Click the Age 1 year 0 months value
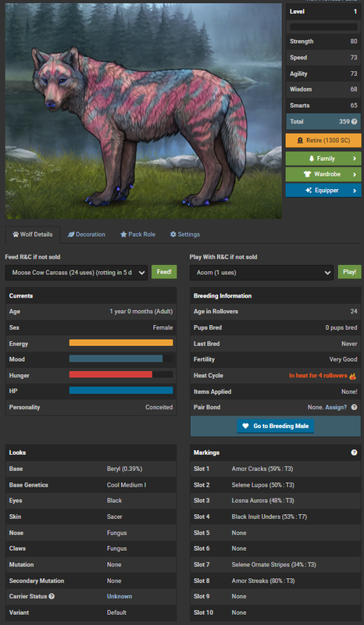364x625 pixels. click(x=141, y=311)
